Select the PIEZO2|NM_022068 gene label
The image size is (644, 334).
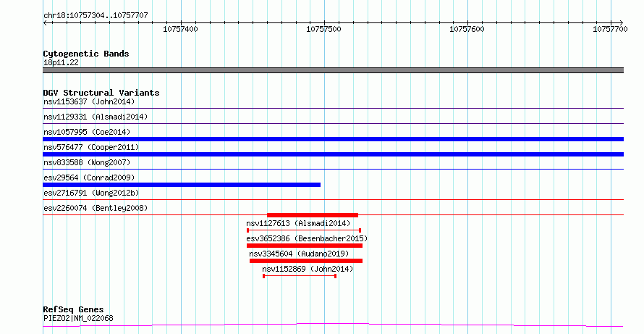click(78, 318)
